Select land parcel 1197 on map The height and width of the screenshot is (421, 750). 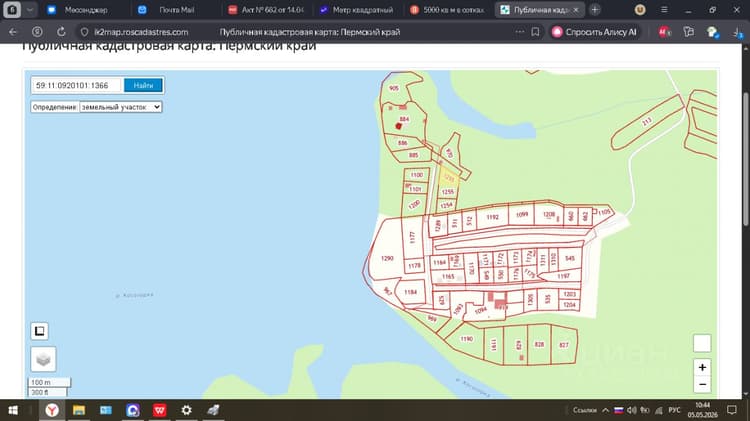click(564, 276)
